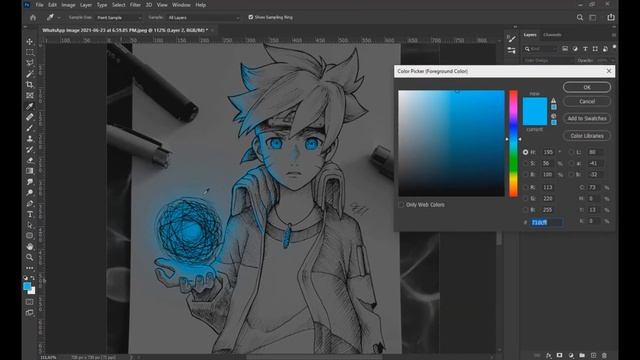Select the Rectangular Marquee tool
This screenshot has width=640, height=360.
pos(30,52)
